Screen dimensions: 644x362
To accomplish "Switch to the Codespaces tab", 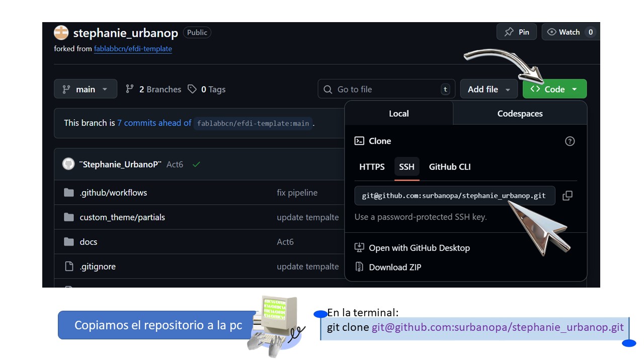I will coord(520,114).
